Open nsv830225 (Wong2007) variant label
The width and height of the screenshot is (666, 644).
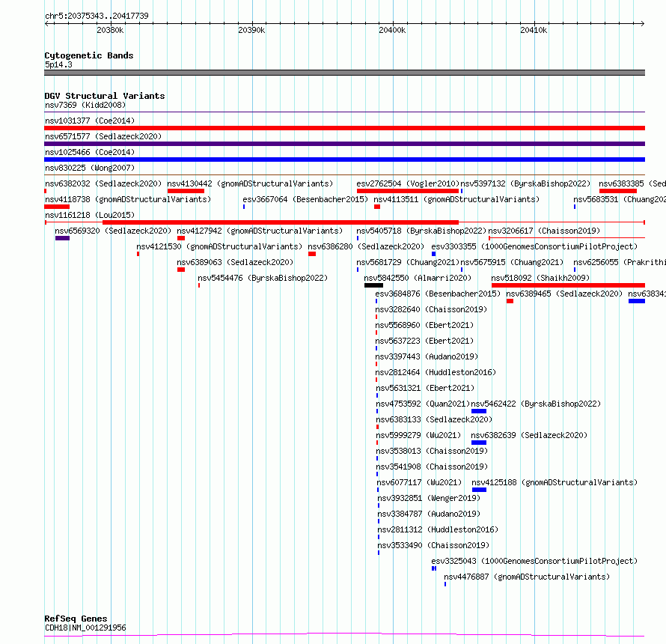click(90, 168)
